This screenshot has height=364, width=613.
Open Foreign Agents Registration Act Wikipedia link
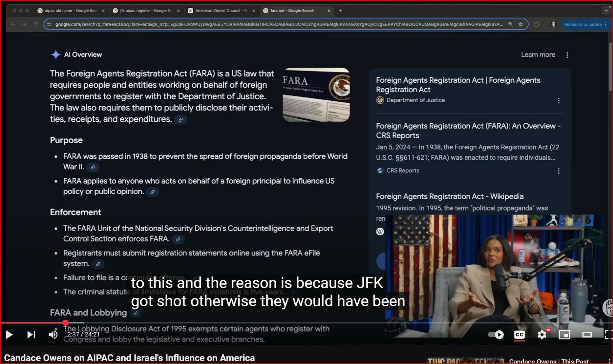point(449,196)
